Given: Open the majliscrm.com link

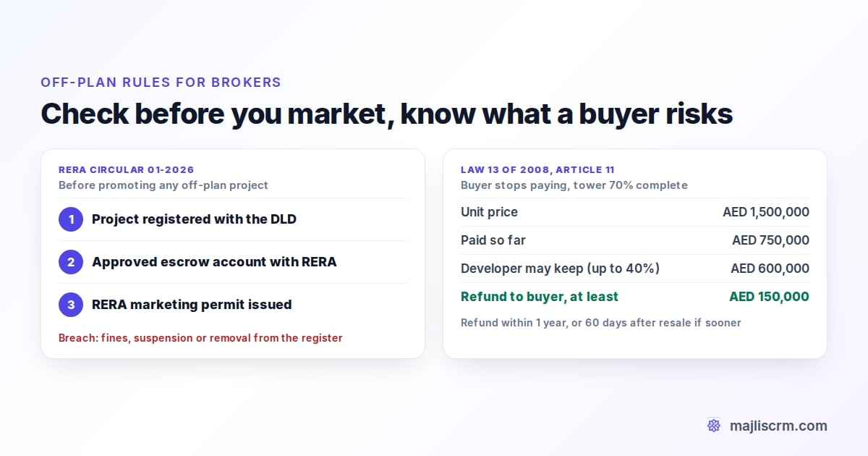Looking at the screenshot, I should pos(778,426).
